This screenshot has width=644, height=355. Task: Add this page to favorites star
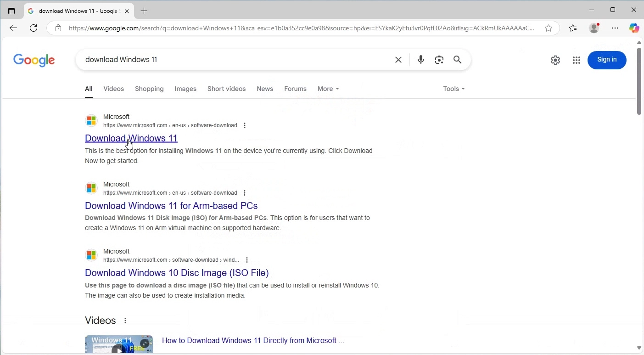click(549, 28)
